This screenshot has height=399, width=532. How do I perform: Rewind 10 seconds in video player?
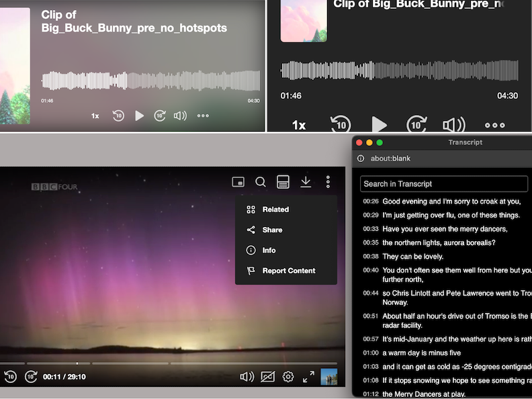point(11,377)
